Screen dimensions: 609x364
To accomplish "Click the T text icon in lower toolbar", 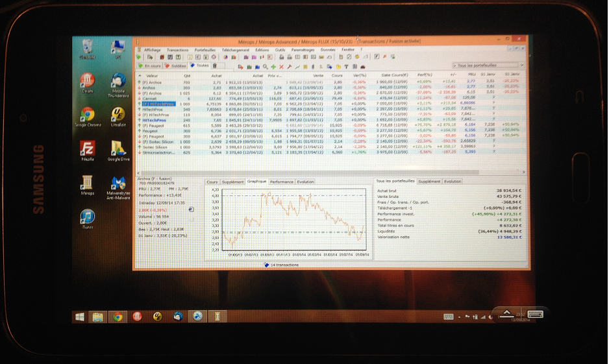I will pyautogui.click(x=347, y=67).
